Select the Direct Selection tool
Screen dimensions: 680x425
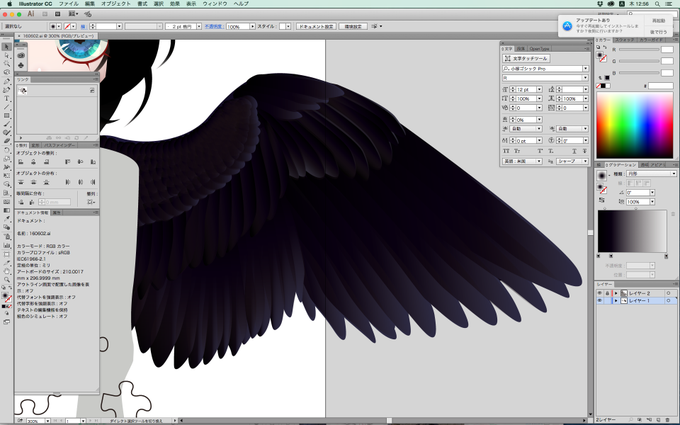coord(7,56)
